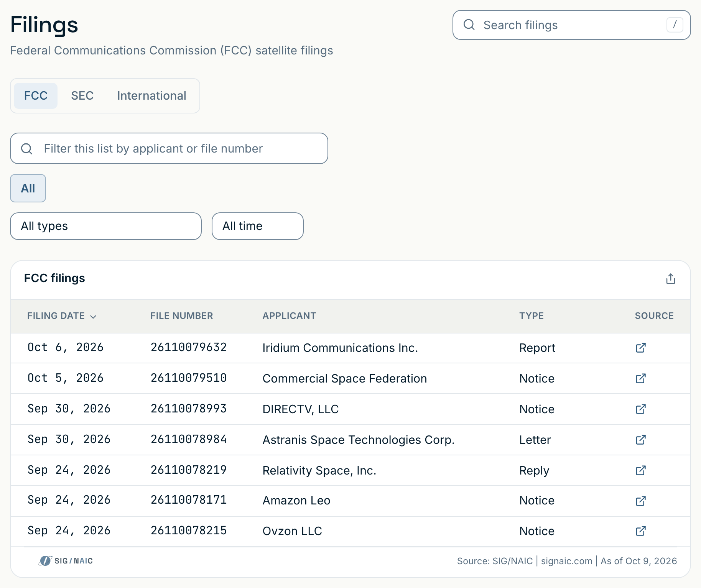Select file number 26110078993
The width and height of the screenshot is (701, 588).
189,409
